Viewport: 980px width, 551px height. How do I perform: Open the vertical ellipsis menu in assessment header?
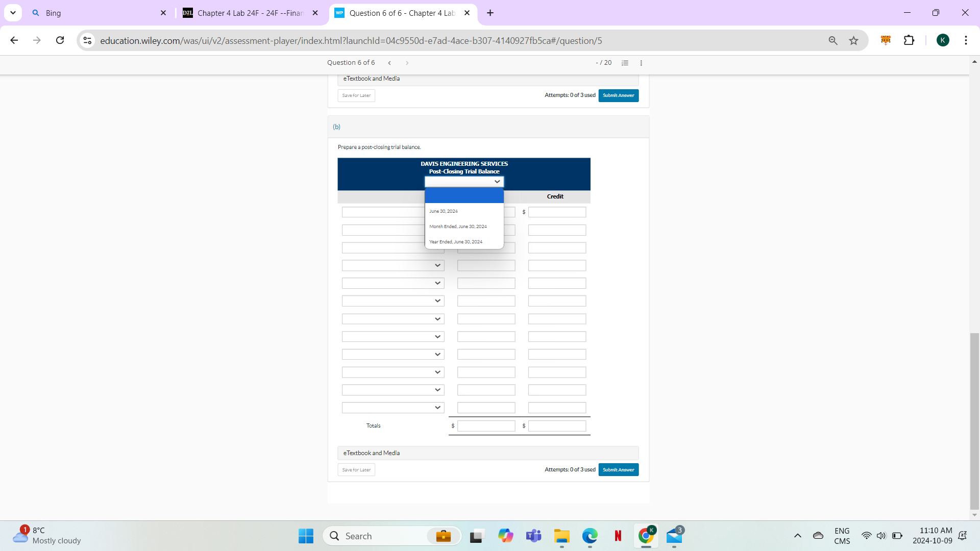point(641,63)
